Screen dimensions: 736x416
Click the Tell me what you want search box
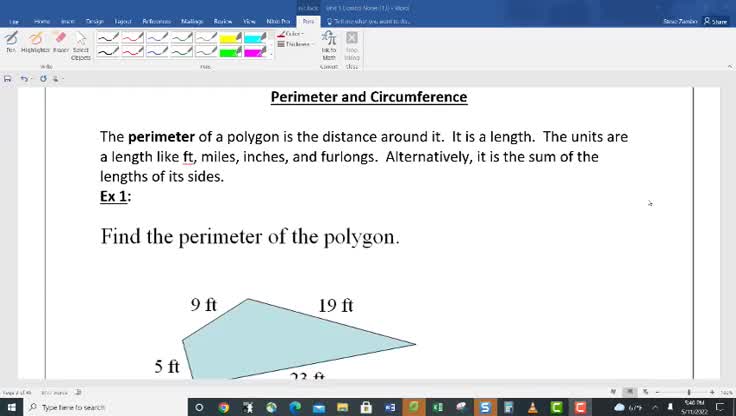[368, 20]
